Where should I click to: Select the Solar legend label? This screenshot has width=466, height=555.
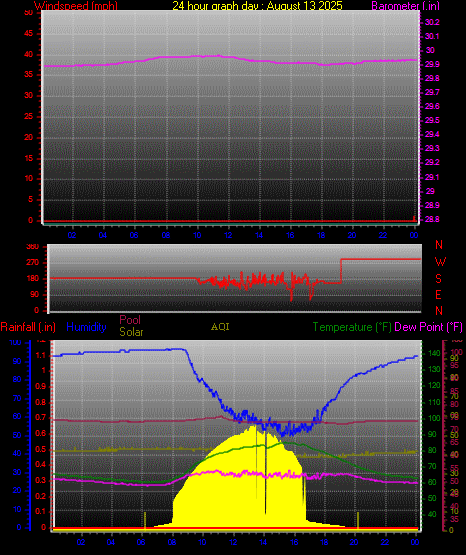point(131,332)
